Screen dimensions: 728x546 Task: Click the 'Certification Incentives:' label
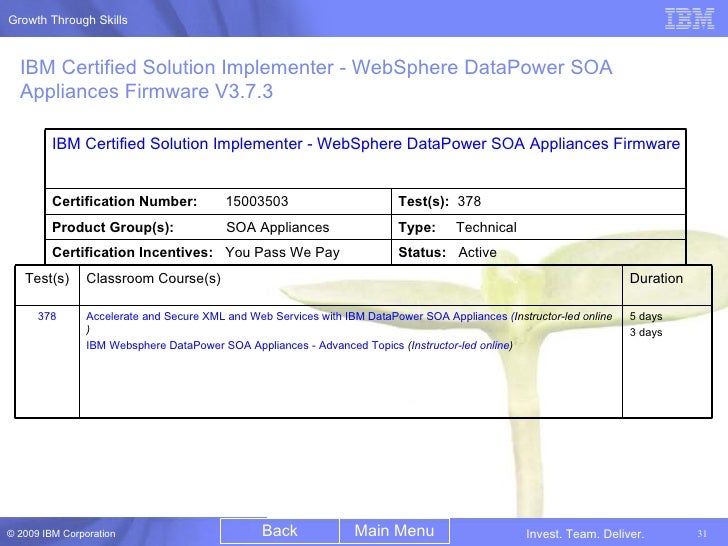(132, 252)
